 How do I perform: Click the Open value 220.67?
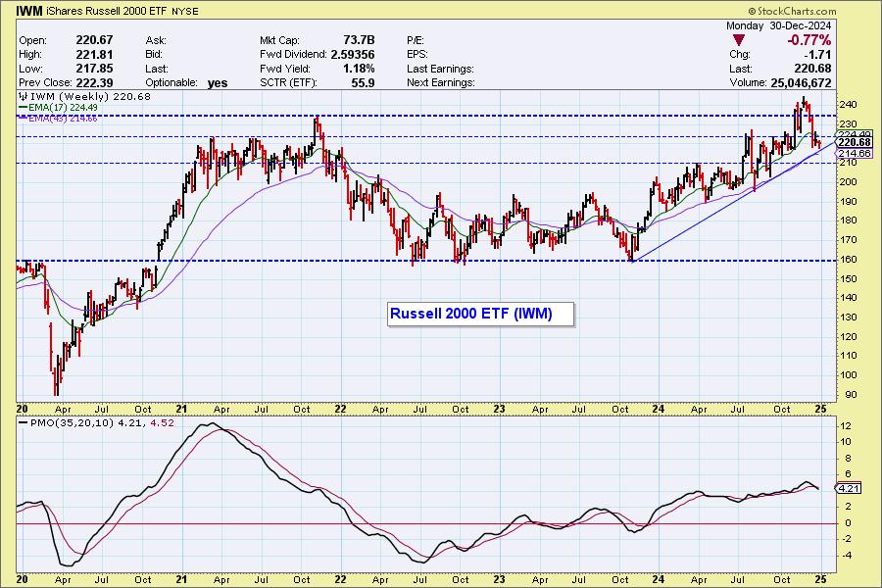[x=94, y=40]
